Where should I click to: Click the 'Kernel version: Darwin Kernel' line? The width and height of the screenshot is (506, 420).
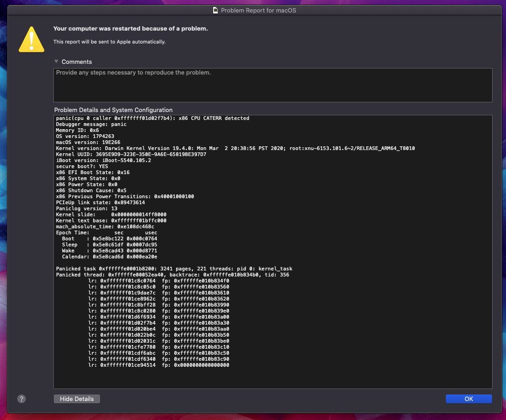235,148
